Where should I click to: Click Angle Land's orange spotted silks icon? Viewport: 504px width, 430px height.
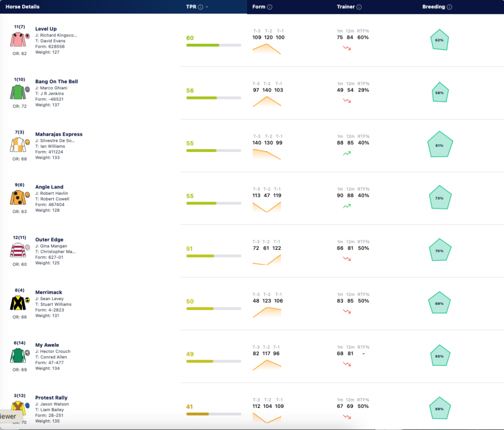(x=18, y=197)
